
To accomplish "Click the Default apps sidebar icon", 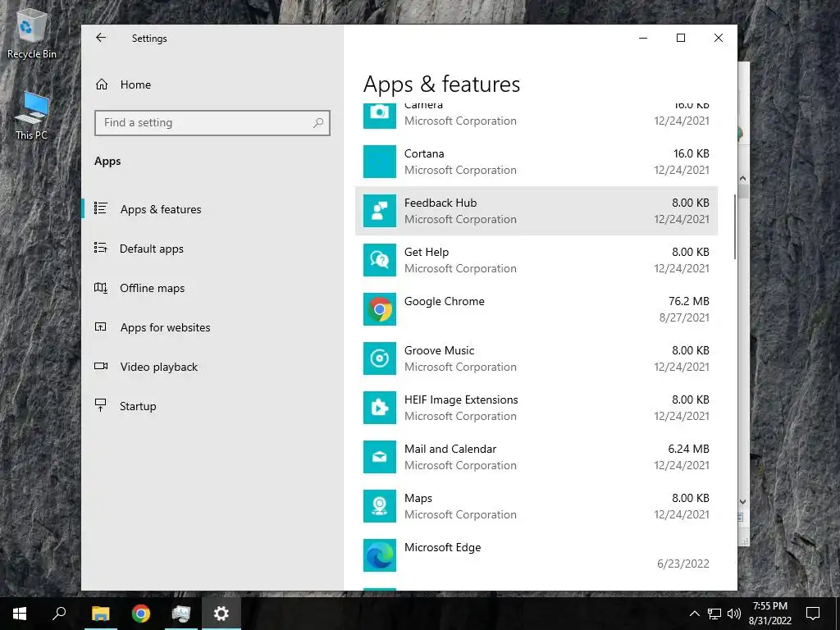I will tap(101, 248).
